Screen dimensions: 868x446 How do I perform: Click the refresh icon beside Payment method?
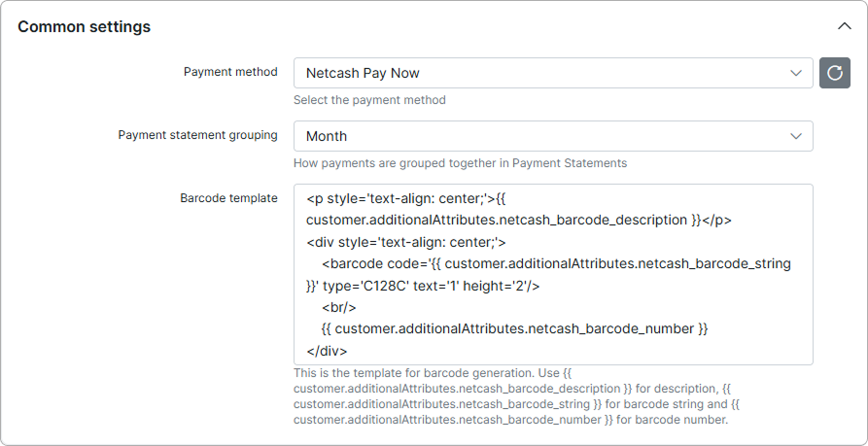tap(834, 73)
